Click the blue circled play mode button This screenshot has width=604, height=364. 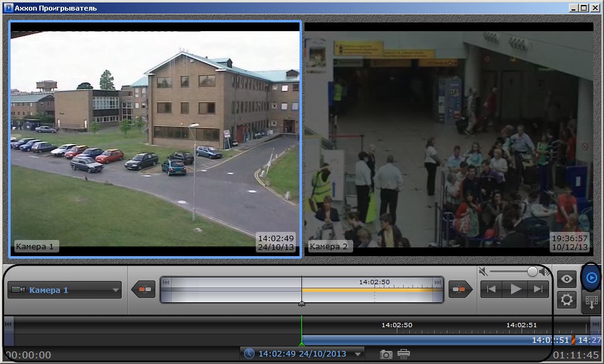coord(592,277)
